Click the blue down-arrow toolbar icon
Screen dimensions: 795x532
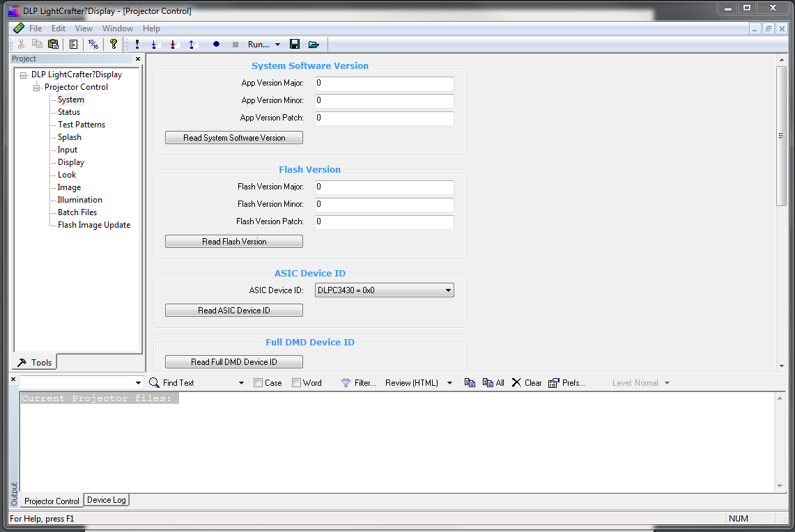coord(154,45)
